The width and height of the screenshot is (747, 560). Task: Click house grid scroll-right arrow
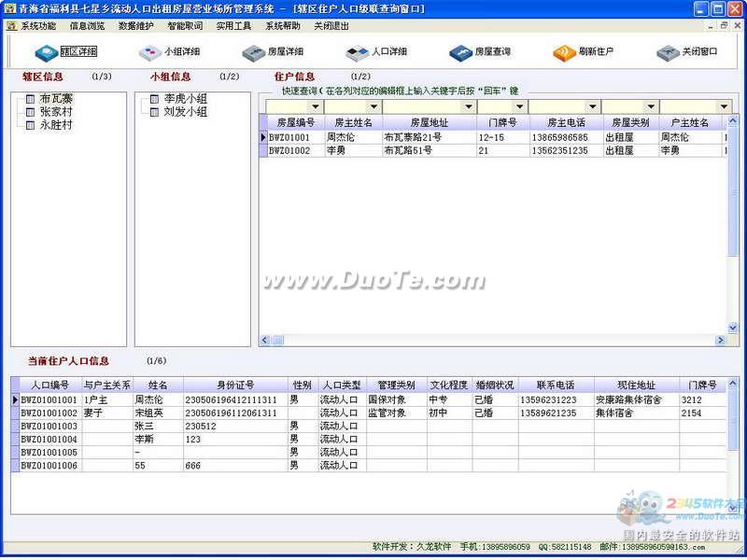pos(720,340)
